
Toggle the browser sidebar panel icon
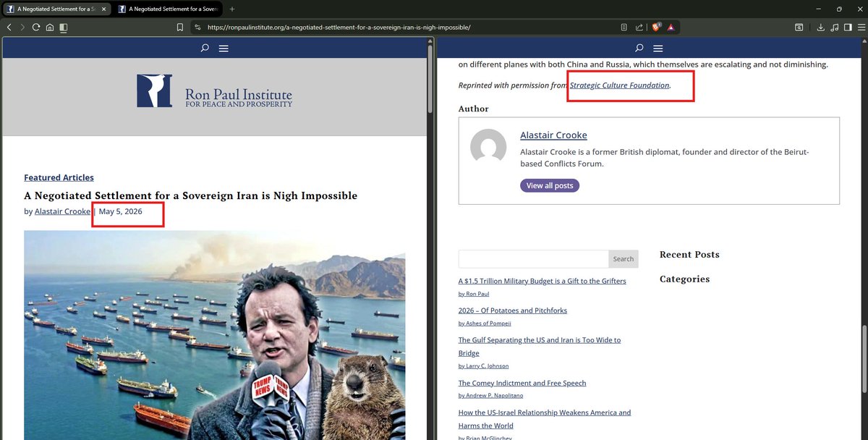coord(847,27)
